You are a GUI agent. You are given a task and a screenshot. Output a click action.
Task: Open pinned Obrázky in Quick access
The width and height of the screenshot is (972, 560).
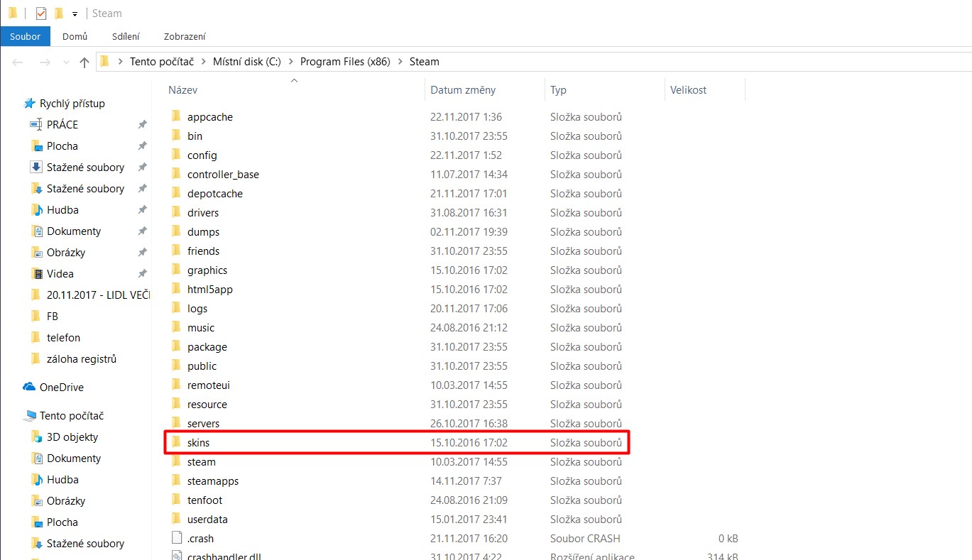[x=65, y=253]
